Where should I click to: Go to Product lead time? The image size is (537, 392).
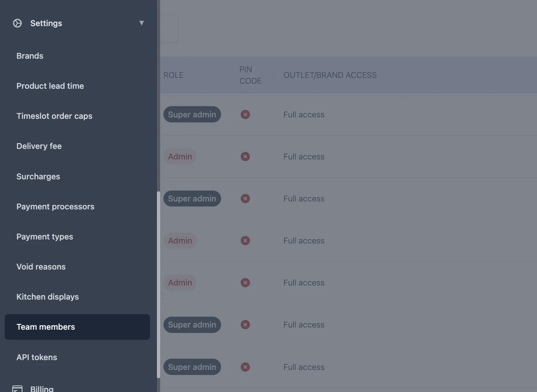[x=50, y=86]
